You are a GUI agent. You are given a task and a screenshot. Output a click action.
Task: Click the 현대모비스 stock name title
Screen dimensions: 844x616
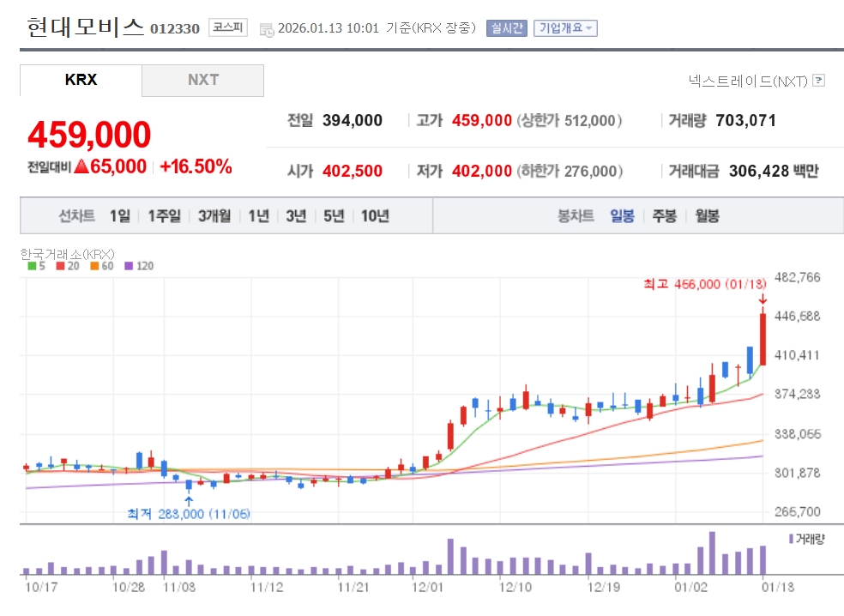coord(85,27)
